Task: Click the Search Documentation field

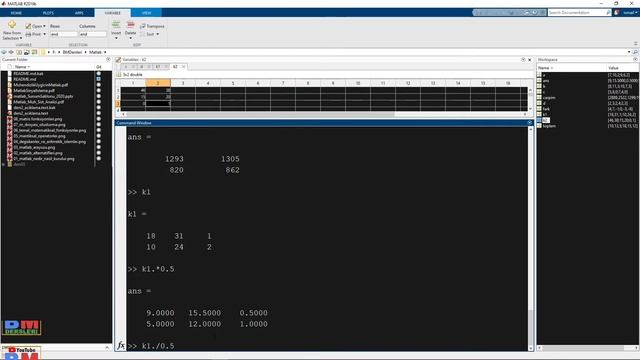Action: [x=579, y=13]
